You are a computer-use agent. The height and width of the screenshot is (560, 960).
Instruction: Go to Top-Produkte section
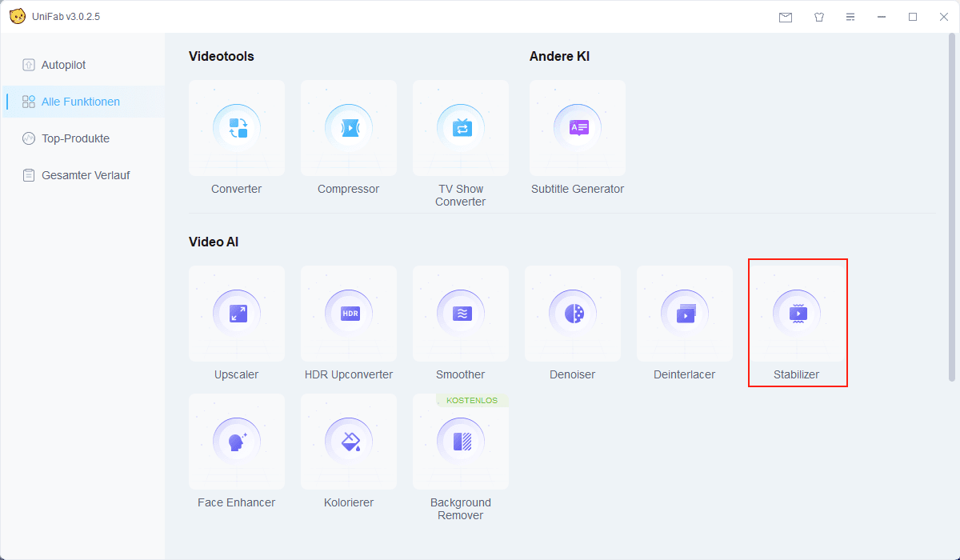coord(75,138)
